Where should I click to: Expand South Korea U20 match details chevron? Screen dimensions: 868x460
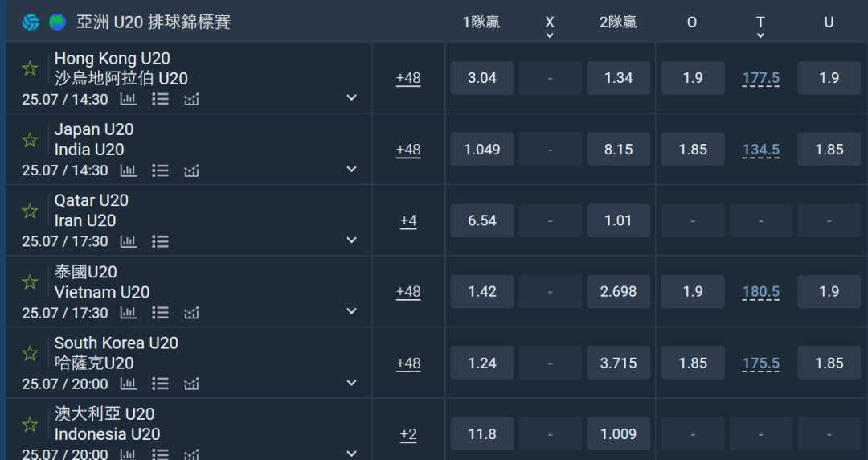point(351,383)
